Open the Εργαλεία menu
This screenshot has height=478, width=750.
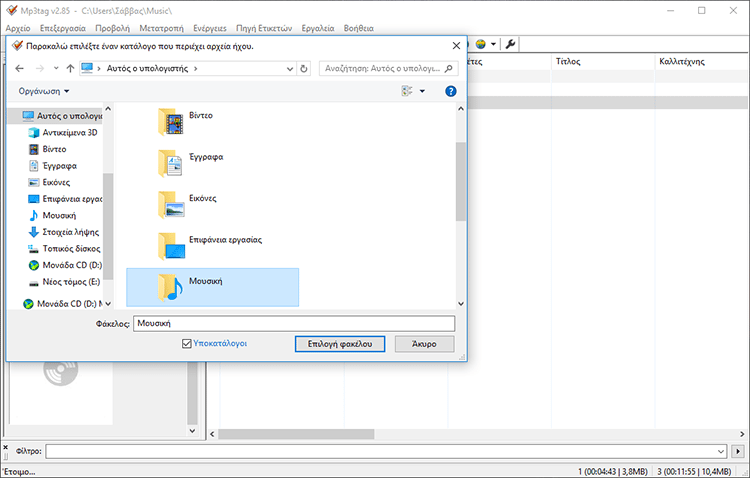[x=318, y=28]
